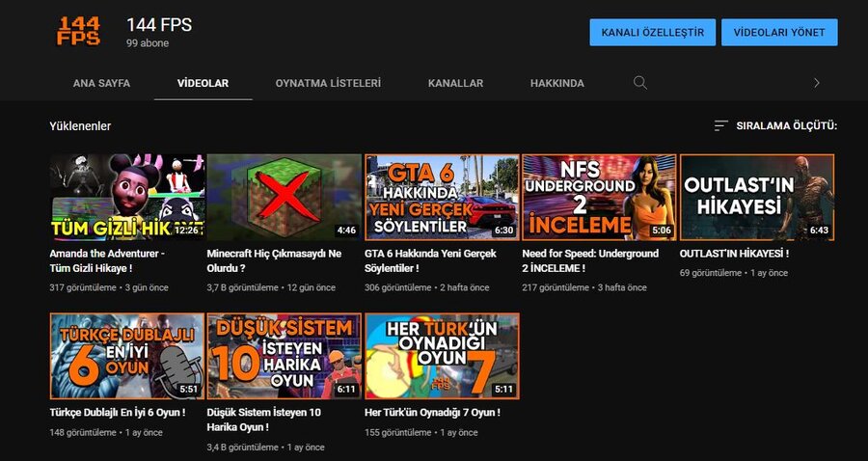
Task: Click the 99 abone subscriber count
Action: pos(148,43)
